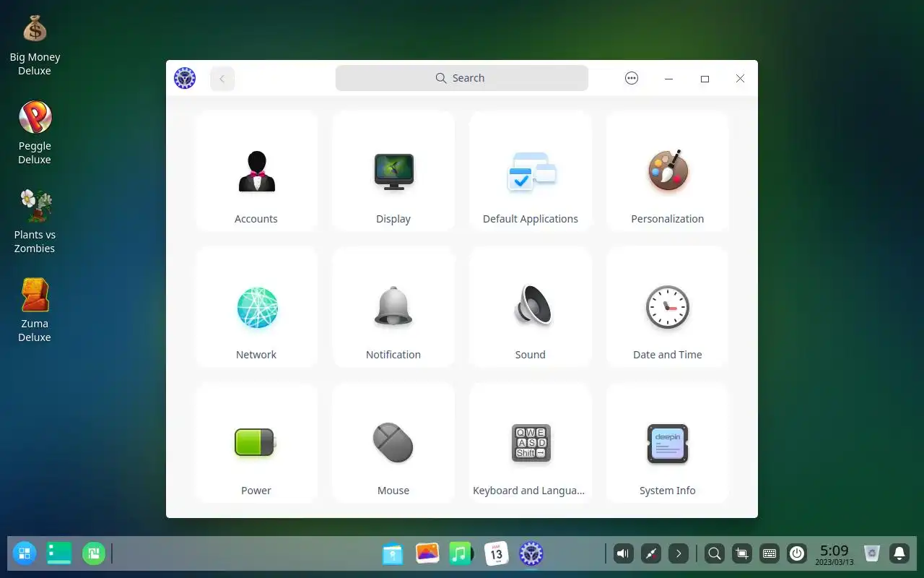This screenshot has width=924, height=578.
Task: Open the green round dock app icon
Action: [x=94, y=554]
